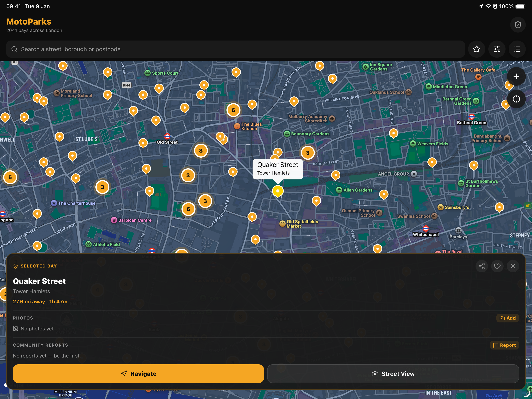Open map filters sliders icon

[497, 49]
